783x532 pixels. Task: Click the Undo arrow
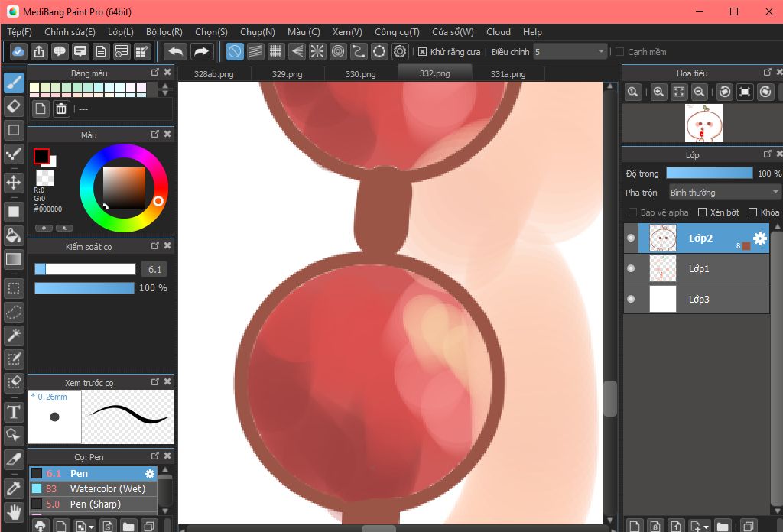click(176, 51)
